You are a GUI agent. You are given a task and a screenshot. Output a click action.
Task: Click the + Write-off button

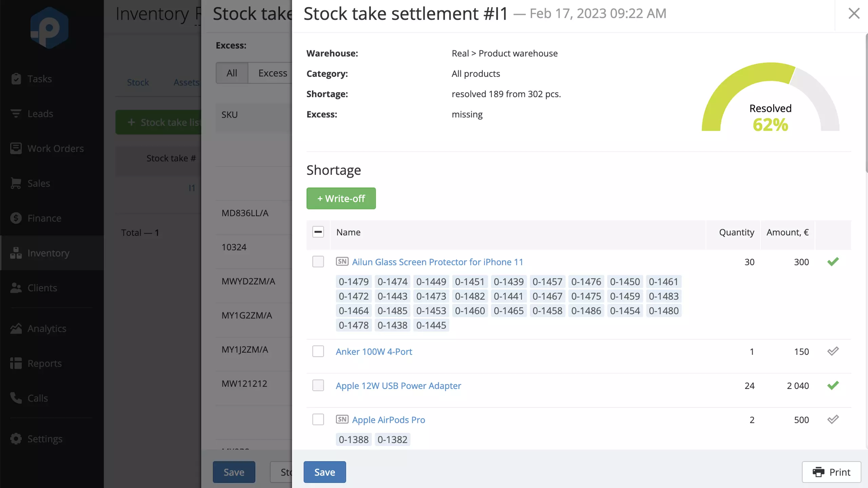pyautogui.click(x=341, y=198)
